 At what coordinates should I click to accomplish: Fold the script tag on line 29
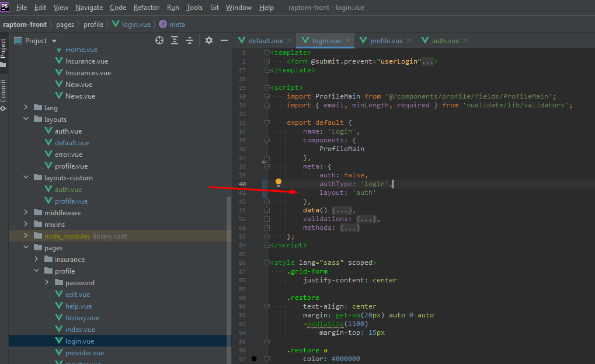267,87
